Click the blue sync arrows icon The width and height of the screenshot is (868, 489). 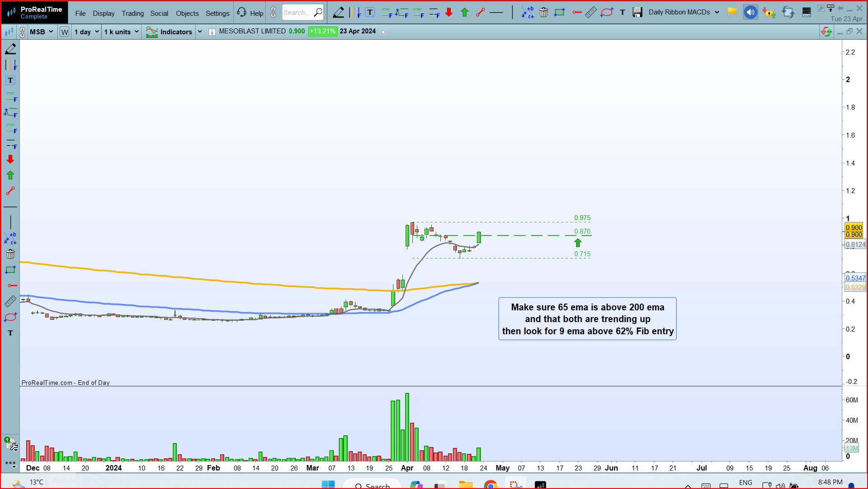tap(788, 12)
